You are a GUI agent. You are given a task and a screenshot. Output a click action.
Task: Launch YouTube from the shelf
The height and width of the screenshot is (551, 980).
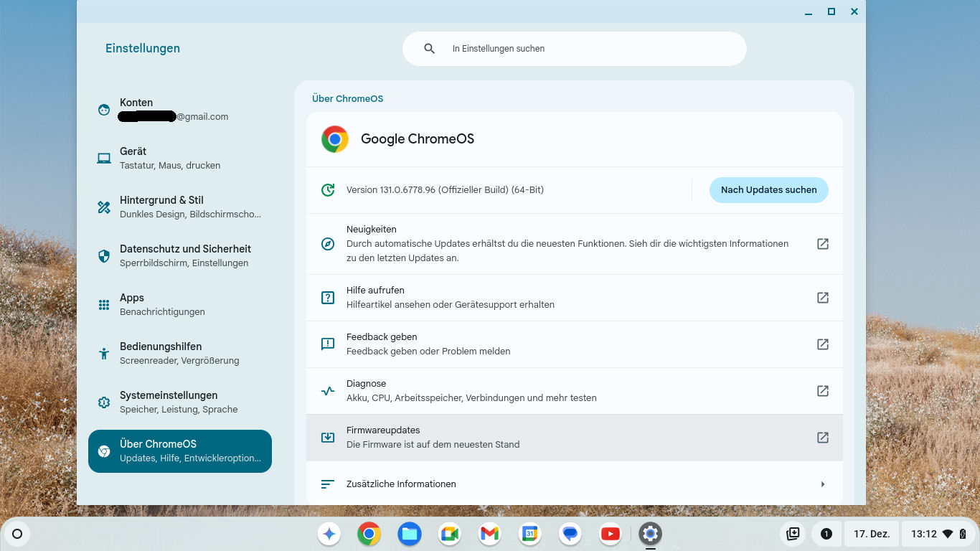(611, 534)
